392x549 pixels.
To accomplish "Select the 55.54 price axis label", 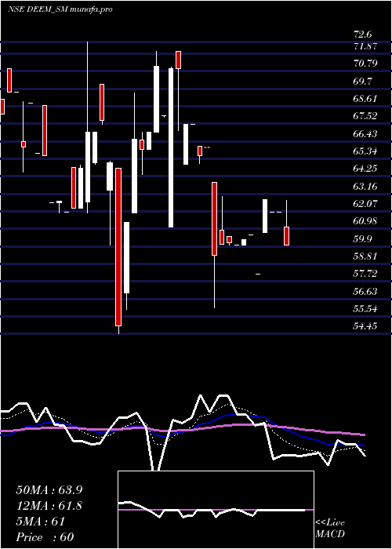I will click(x=365, y=308).
